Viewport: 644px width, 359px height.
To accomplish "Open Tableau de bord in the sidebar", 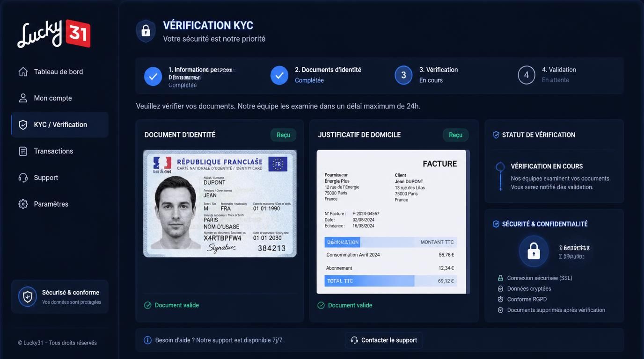I will [60, 72].
